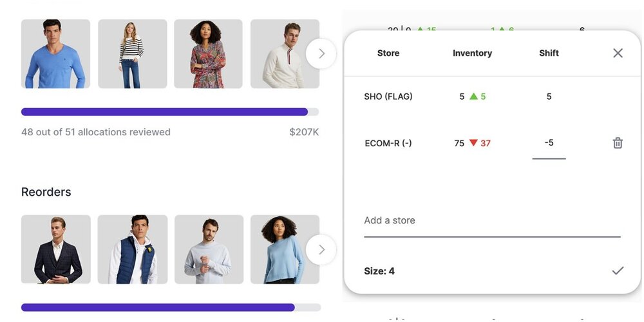Open the plaid blazer reorder thumbnail
This screenshot has width=644, height=322.
coord(55,250)
